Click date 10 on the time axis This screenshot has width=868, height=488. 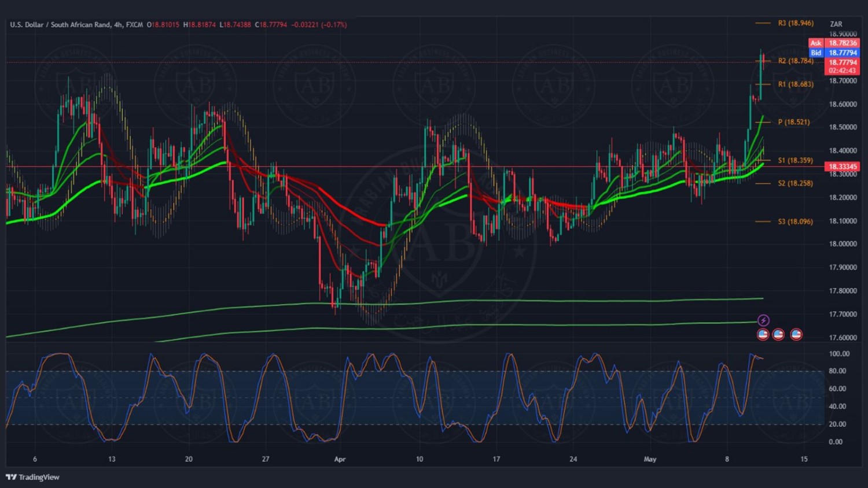tap(420, 459)
